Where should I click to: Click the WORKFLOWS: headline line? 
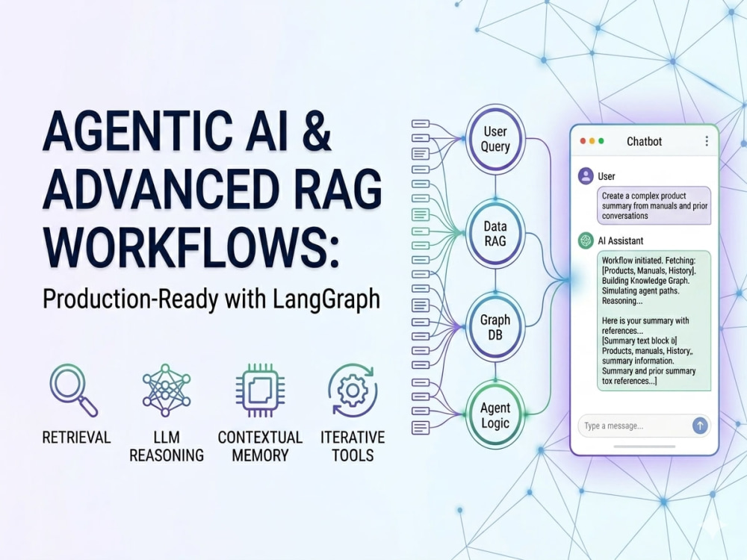point(191,248)
